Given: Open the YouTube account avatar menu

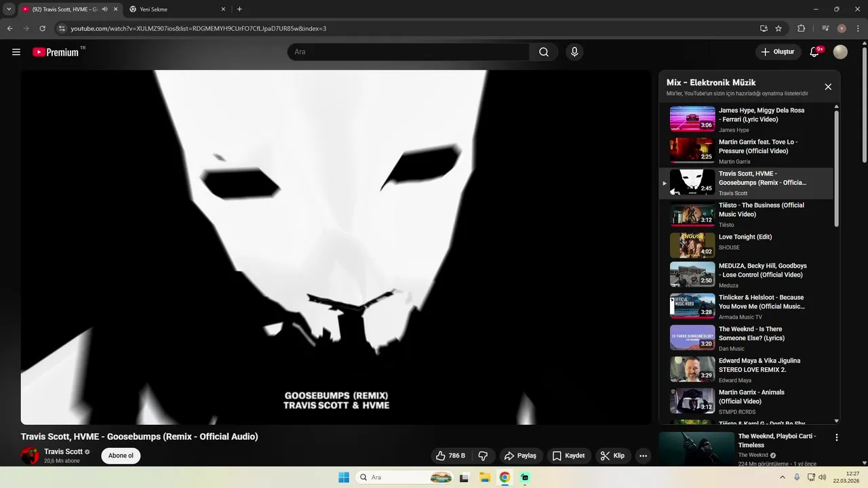Looking at the screenshot, I should pyautogui.click(x=840, y=52).
